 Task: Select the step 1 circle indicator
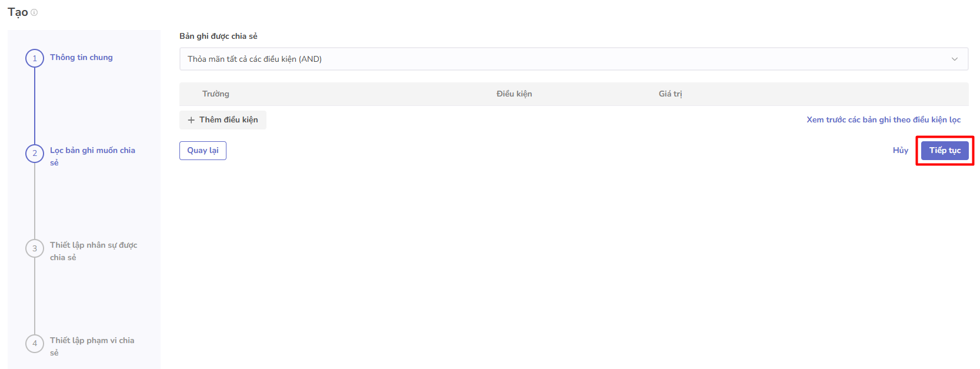click(x=35, y=58)
